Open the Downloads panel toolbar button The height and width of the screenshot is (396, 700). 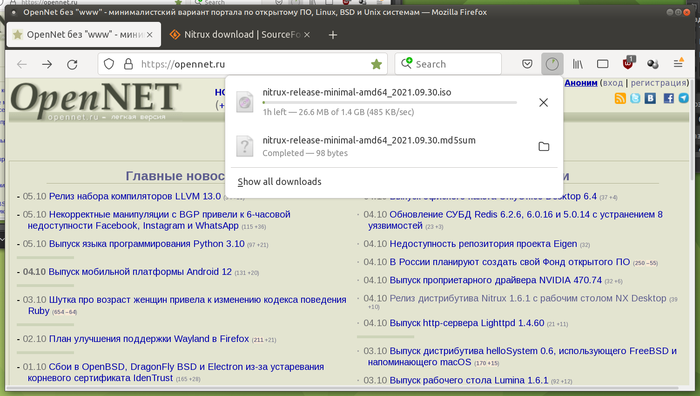(x=552, y=64)
